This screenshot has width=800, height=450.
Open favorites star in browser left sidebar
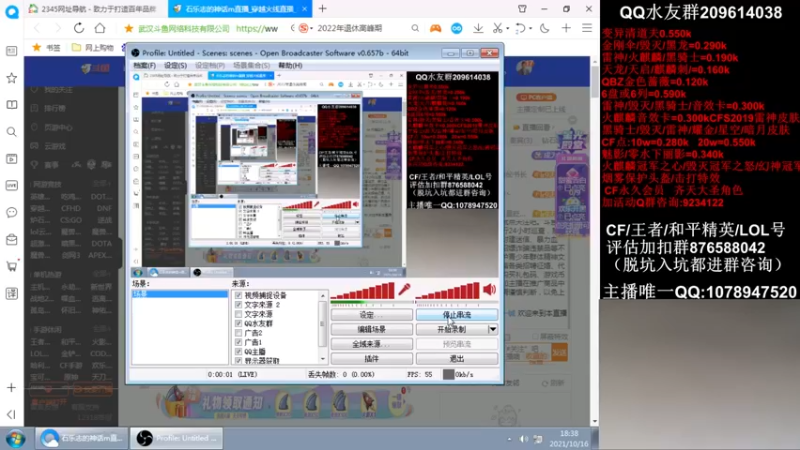pos(11,78)
